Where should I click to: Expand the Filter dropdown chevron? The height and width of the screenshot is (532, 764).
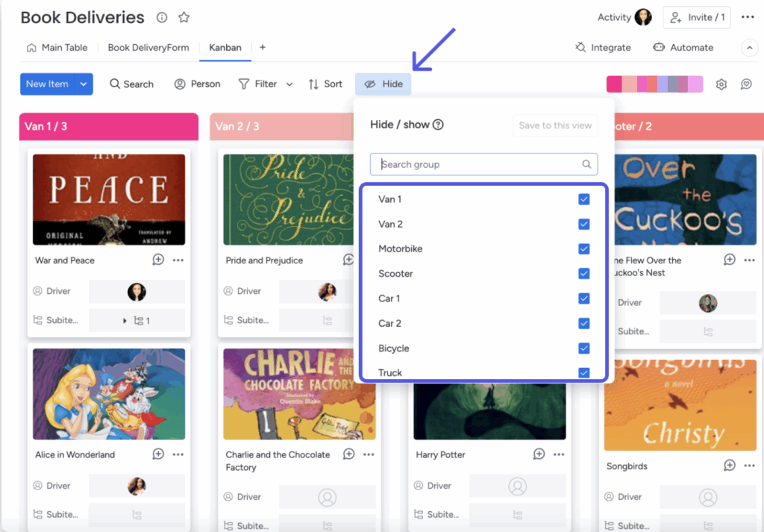[289, 84]
